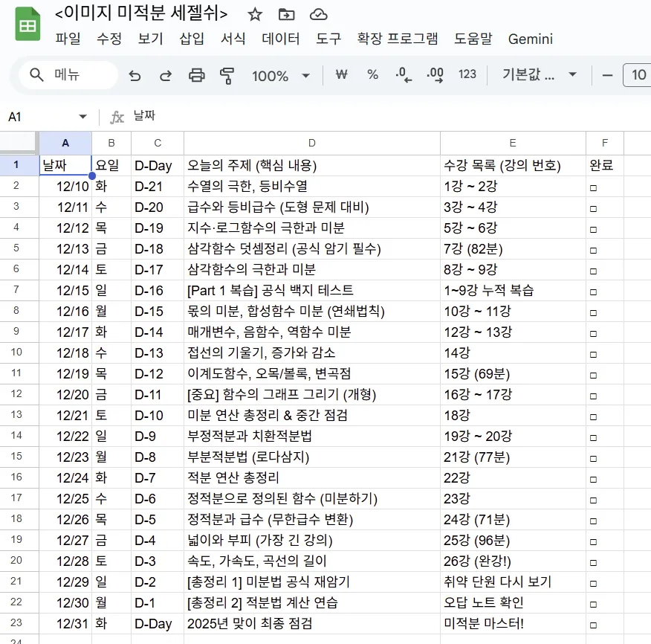Viewport: 651px width, 644px height.
Task: Click the formula bar containing 날짜
Action: click(390, 116)
